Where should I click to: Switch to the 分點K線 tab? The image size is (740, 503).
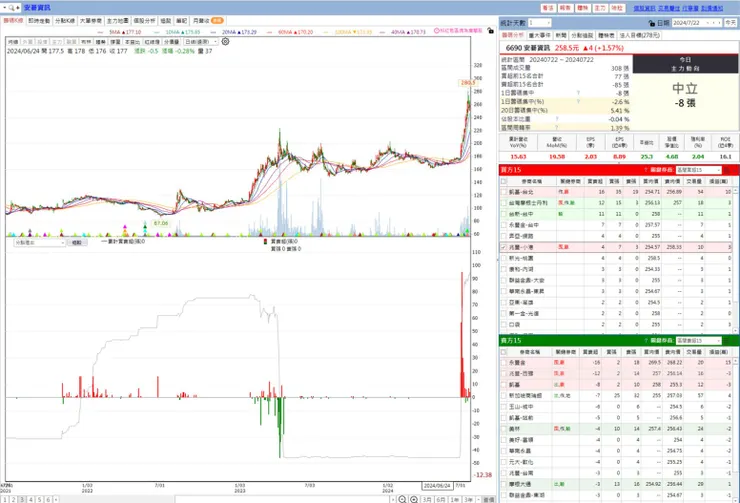point(65,21)
